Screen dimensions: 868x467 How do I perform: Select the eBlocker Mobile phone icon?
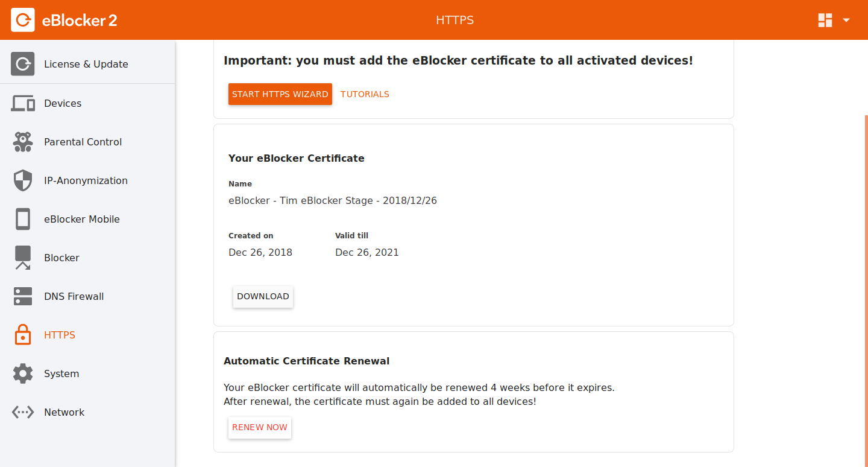(x=23, y=219)
